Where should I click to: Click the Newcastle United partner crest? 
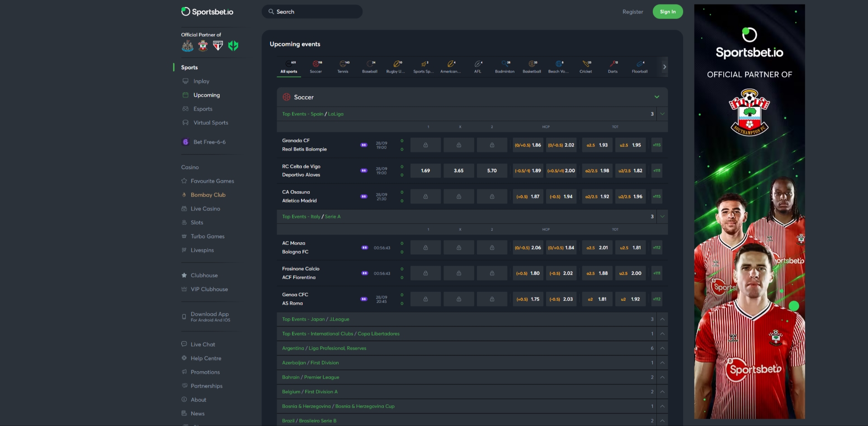pyautogui.click(x=188, y=46)
